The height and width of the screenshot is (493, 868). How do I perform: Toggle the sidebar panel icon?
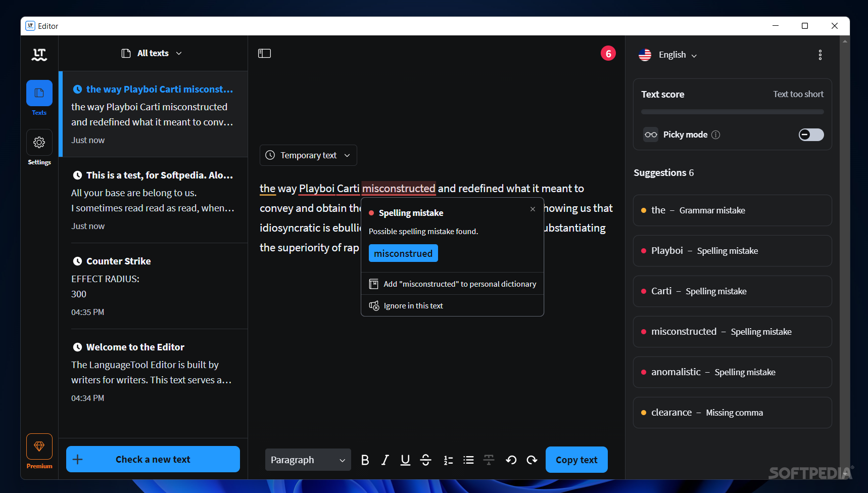click(264, 53)
